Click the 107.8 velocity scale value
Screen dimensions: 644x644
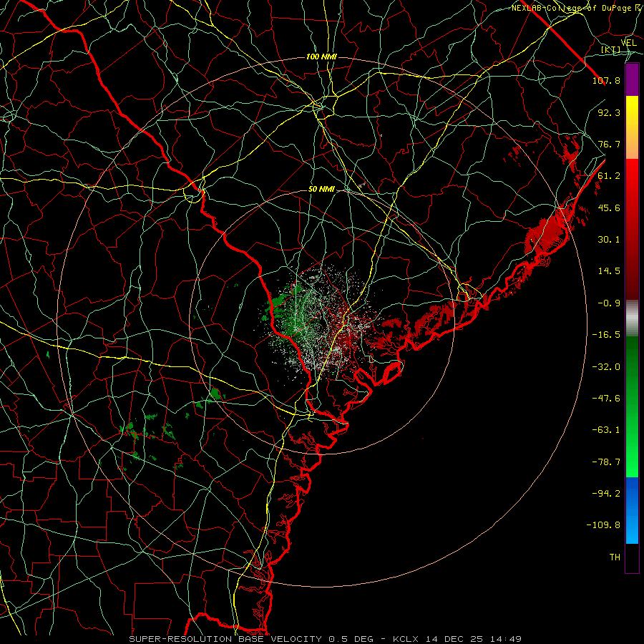pos(606,80)
